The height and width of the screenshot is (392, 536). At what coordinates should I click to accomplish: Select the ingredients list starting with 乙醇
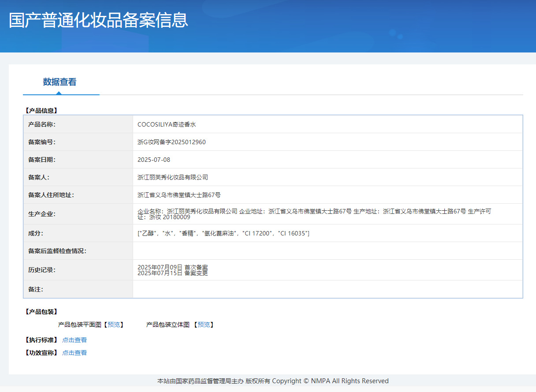[223, 233]
